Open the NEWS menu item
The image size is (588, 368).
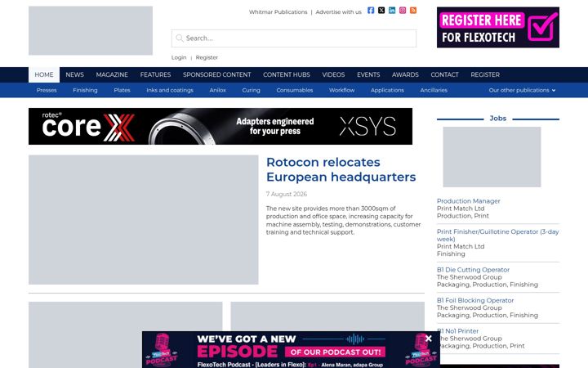[74, 74]
